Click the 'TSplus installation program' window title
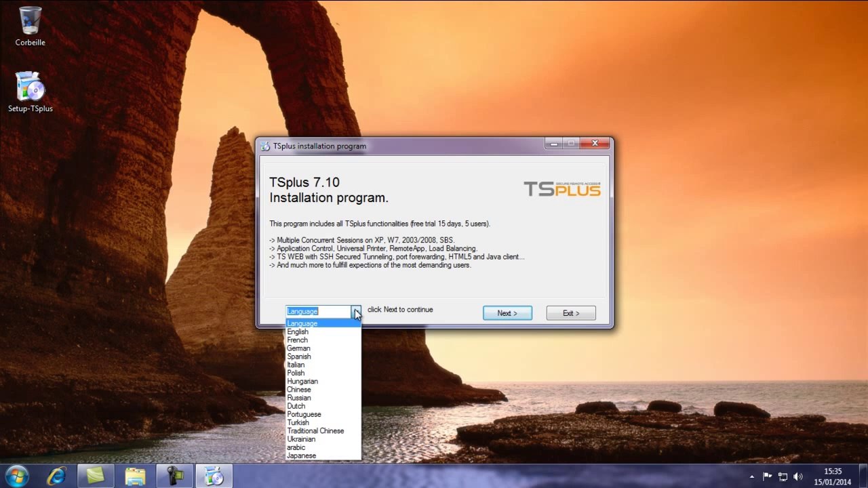 tap(319, 146)
